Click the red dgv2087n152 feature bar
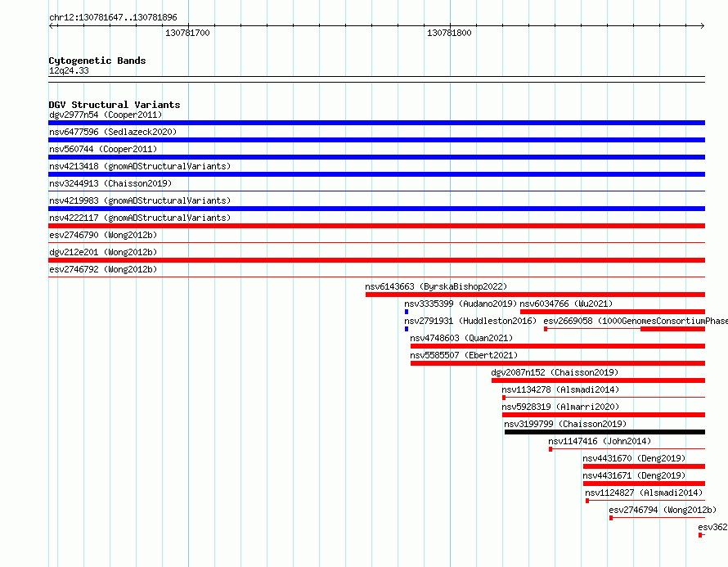728x567 pixels. tap(598, 380)
